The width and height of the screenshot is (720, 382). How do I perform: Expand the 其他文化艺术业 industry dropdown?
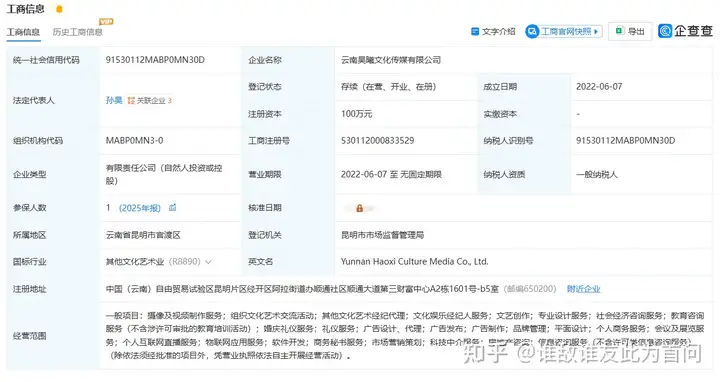coord(208,262)
